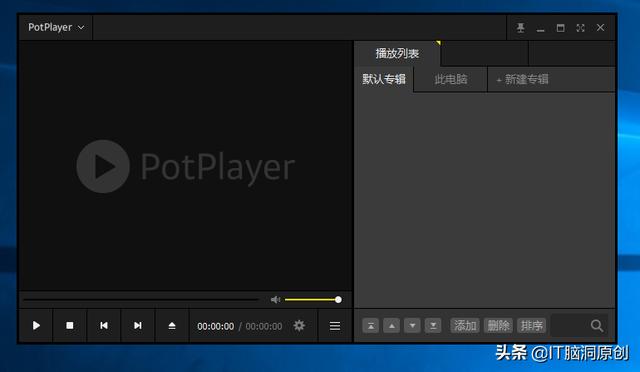Open the PotPlayer main menu dropdown
The width and height of the screenshot is (640, 372).
pos(56,27)
